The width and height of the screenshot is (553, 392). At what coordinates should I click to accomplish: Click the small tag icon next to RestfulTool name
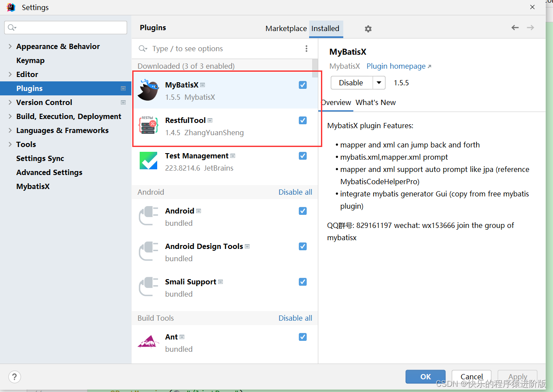210,120
